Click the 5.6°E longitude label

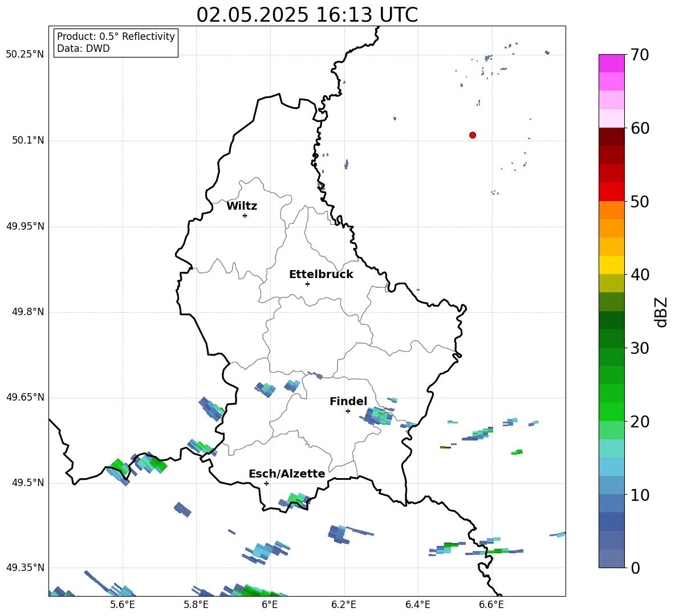pyautogui.click(x=123, y=605)
